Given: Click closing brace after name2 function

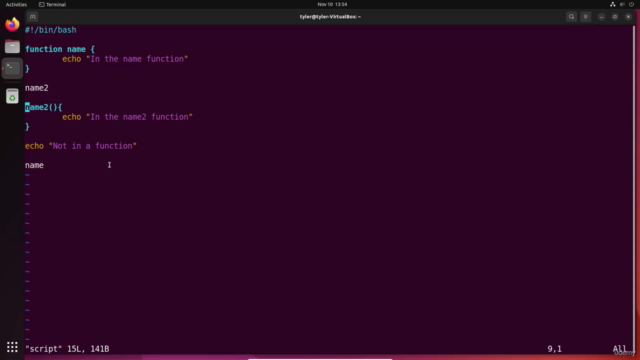Looking at the screenshot, I should pos(27,127).
